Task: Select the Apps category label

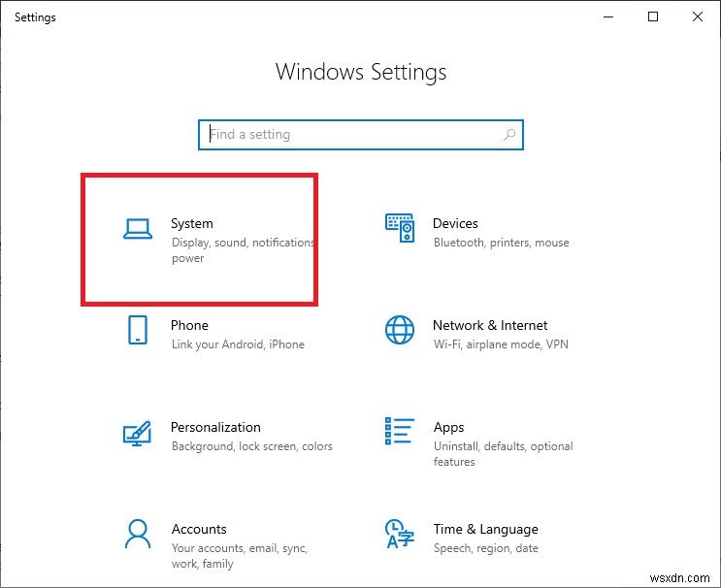Action: 448,428
